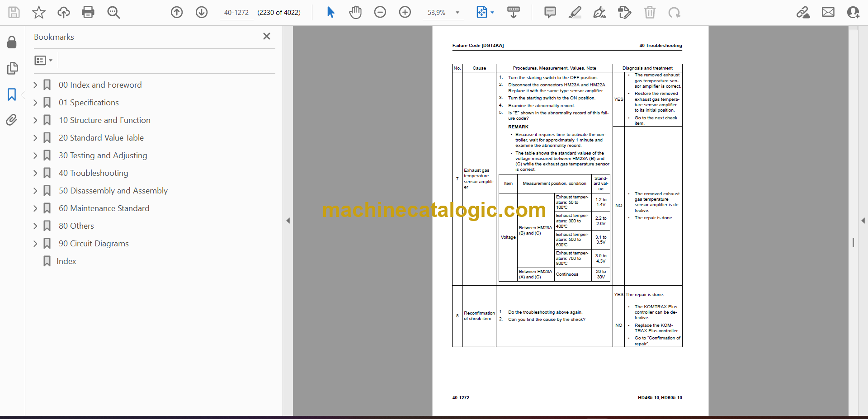
Task: Expand the 80 Others bookmark
Action: point(35,226)
